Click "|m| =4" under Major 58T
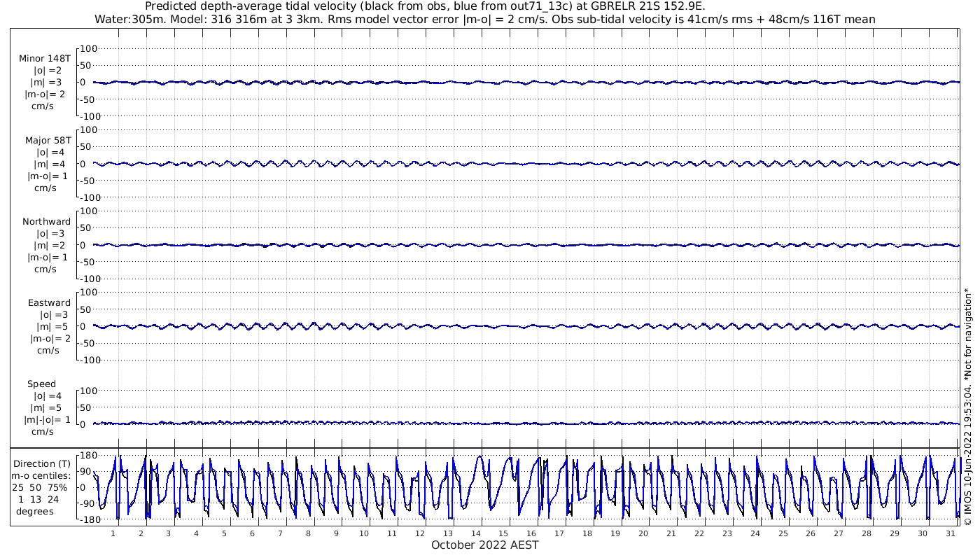The width and height of the screenshot is (980, 560). point(50,164)
